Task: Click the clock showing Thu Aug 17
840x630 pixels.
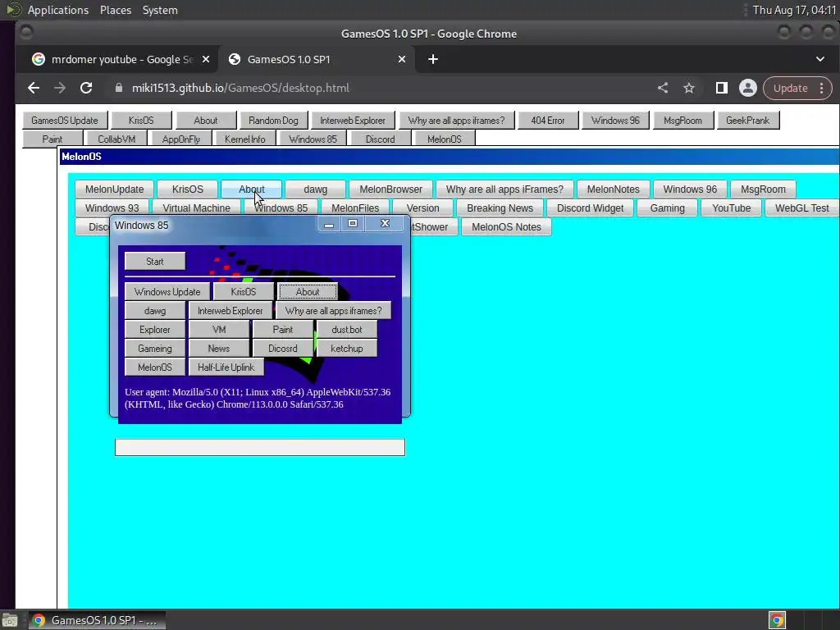Action: [794, 10]
